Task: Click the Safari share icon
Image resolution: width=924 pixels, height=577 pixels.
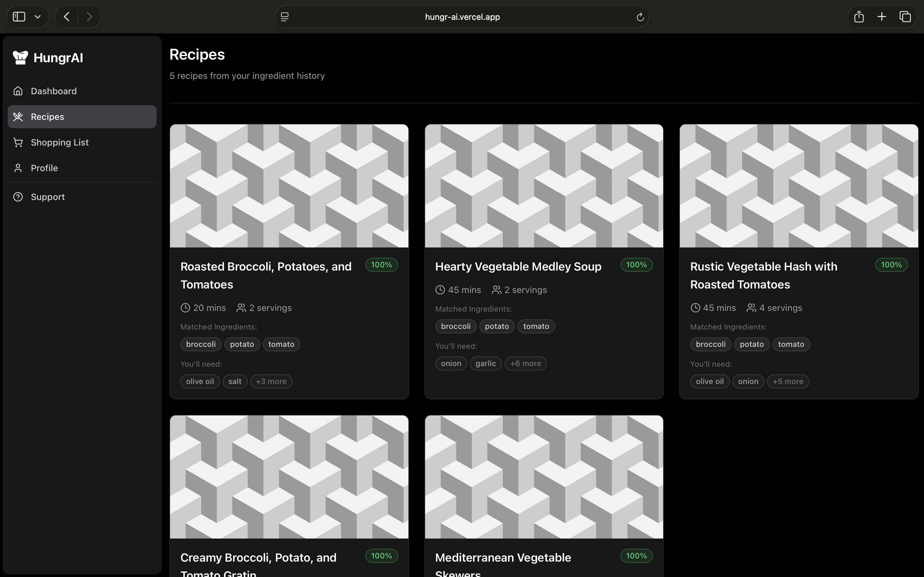Action: [859, 17]
